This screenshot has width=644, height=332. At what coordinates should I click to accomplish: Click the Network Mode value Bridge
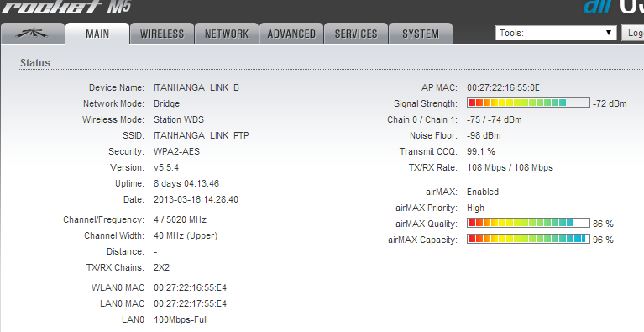pyautogui.click(x=167, y=103)
